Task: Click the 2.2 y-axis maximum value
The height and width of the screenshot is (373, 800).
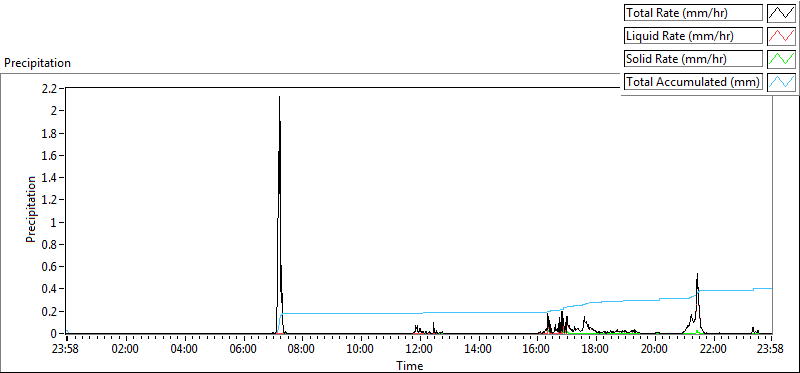Action: pyautogui.click(x=50, y=88)
